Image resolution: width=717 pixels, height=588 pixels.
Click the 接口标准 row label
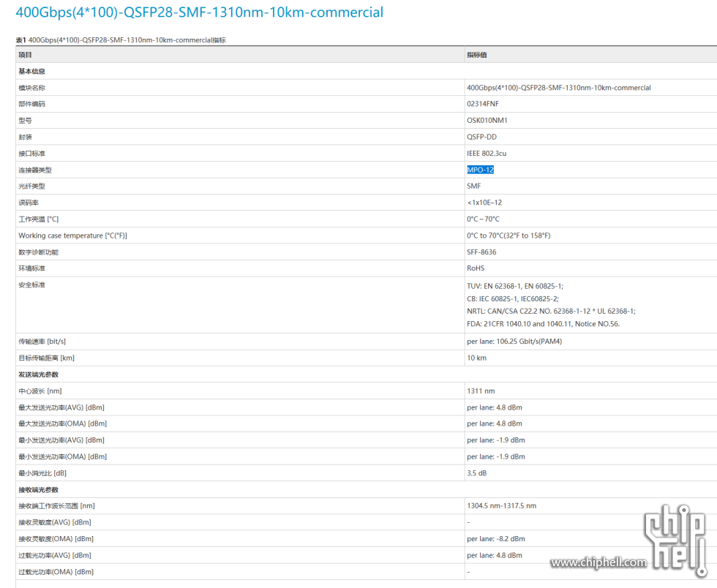click(x=32, y=154)
